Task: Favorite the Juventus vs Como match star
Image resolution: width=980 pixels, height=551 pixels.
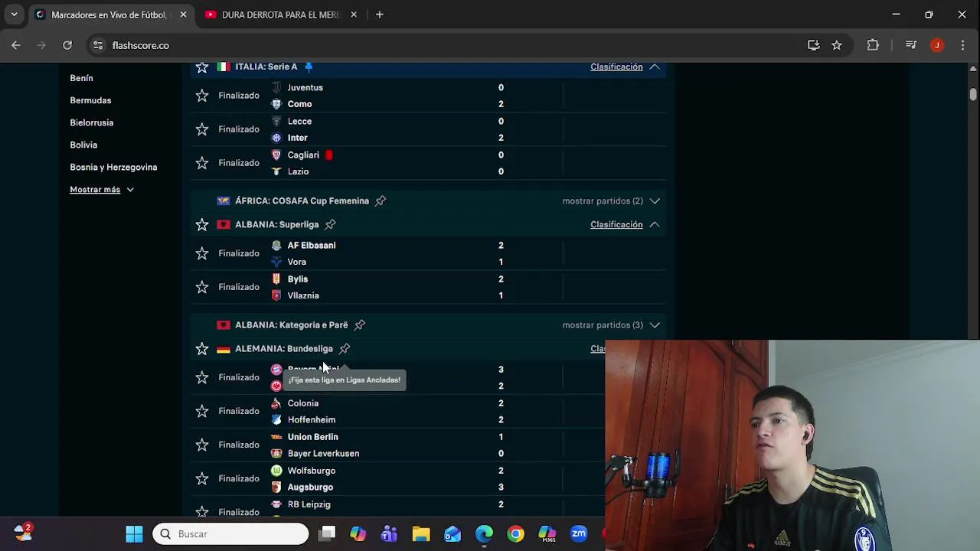Action: 202,96
